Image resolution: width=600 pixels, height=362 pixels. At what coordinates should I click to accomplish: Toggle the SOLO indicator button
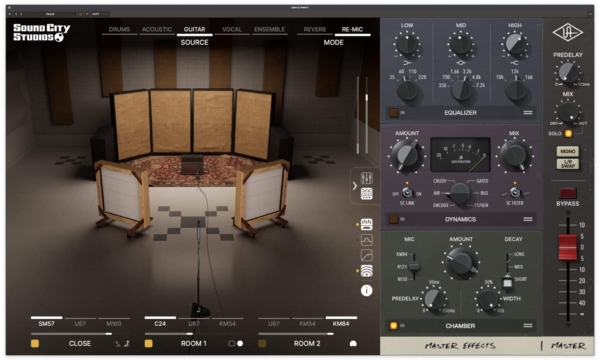(568, 134)
